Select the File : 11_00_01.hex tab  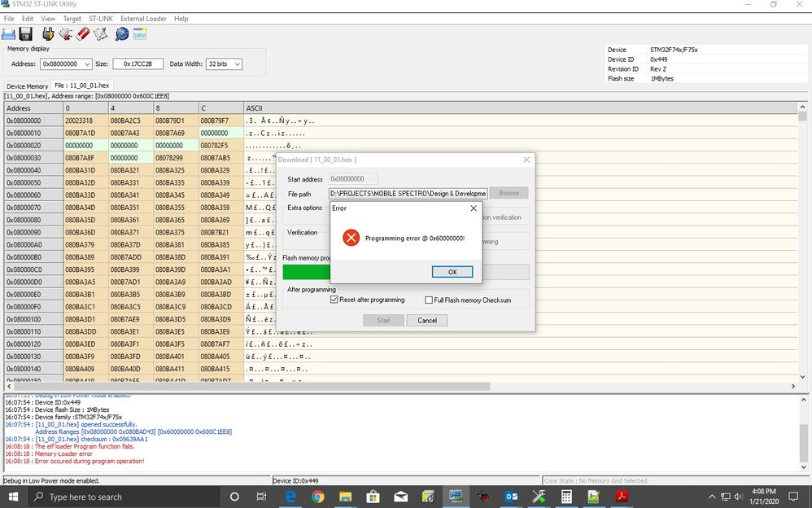[x=82, y=85]
